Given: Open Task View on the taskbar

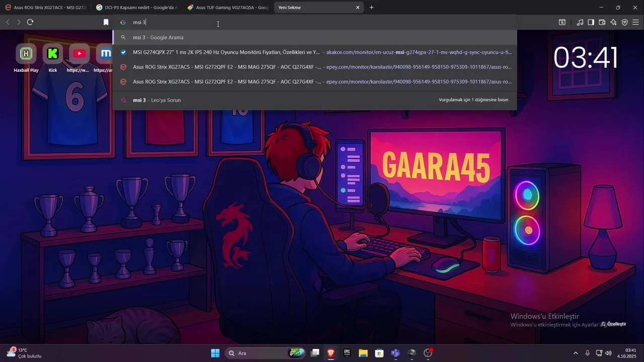Looking at the screenshot, I should click(315, 353).
